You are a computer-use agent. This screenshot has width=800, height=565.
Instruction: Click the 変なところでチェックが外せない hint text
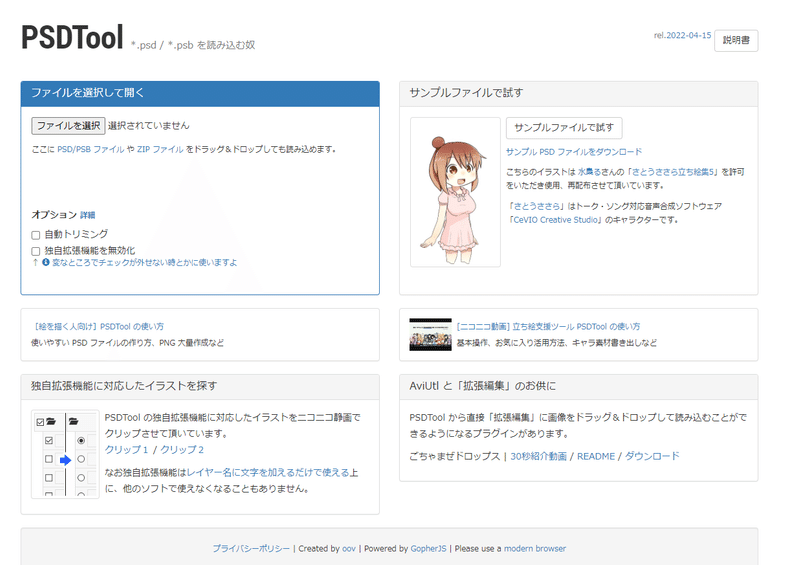[144, 262]
